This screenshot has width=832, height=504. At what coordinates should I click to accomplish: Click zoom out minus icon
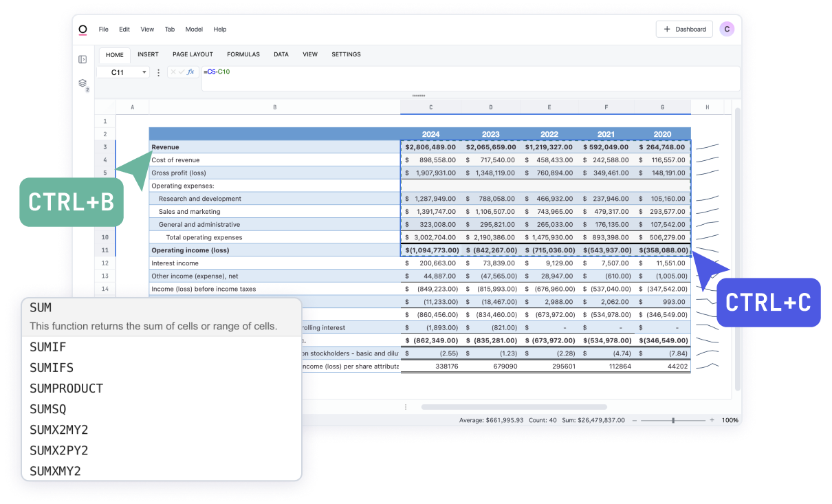[635, 420]
